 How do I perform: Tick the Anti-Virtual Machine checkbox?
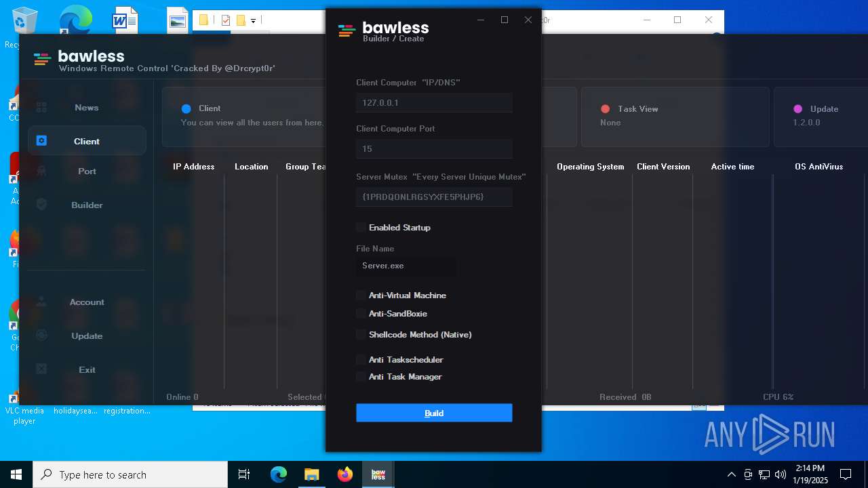(x=361, y=296)
